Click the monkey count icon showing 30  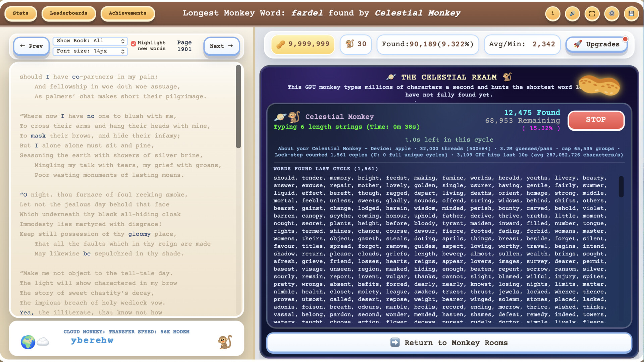[x=350, y=44]
